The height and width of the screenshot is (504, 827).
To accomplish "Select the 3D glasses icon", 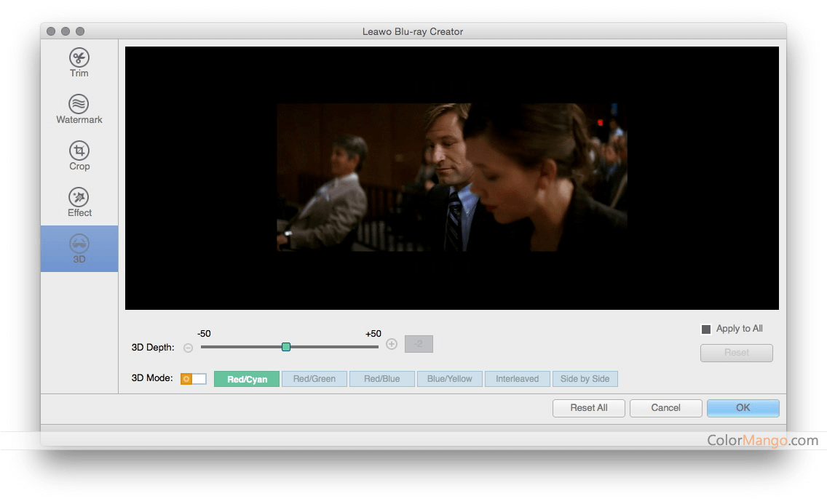I will 79,244.
